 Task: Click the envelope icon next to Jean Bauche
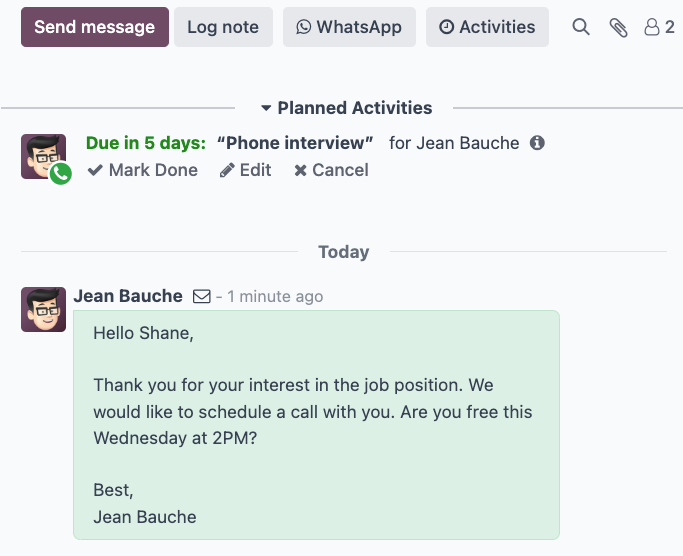pos(201,297)
